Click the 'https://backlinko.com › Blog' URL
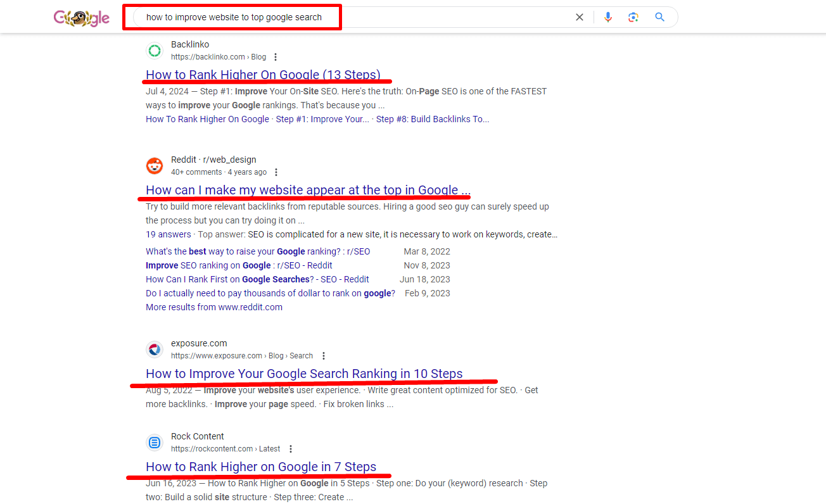The image size is (826, 504). tap(219, 57)
